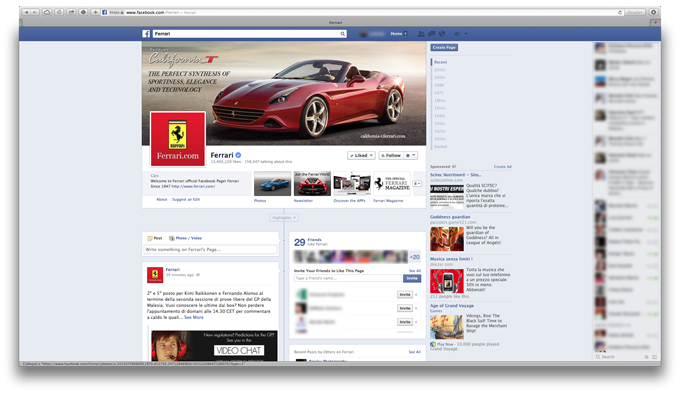Screen dimensions: 680x400
Task: Open the Highlights dropdown on the timeline
Action: point(284,217)
